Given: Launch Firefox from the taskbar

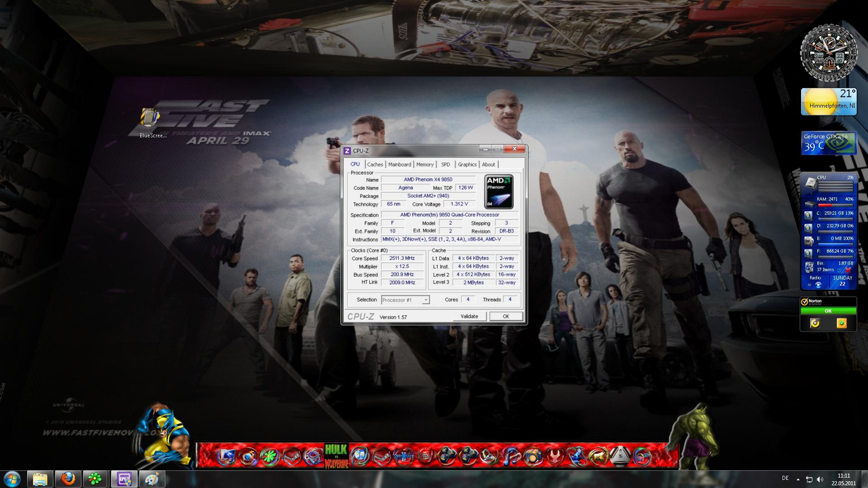Looking at the screenshot, I should point(68,479).
